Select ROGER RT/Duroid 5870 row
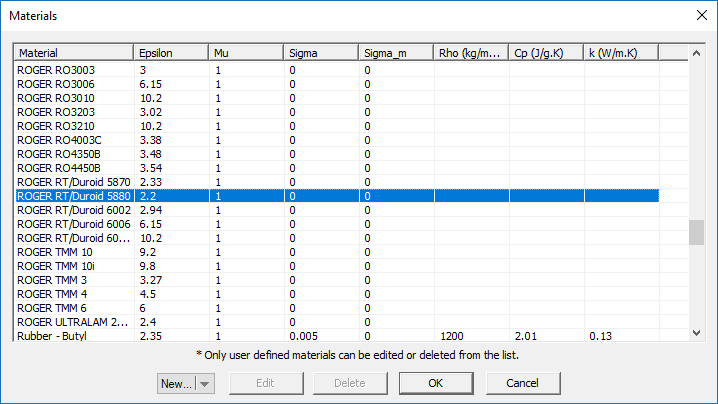 pyautogui.click(x=337, y=182)
